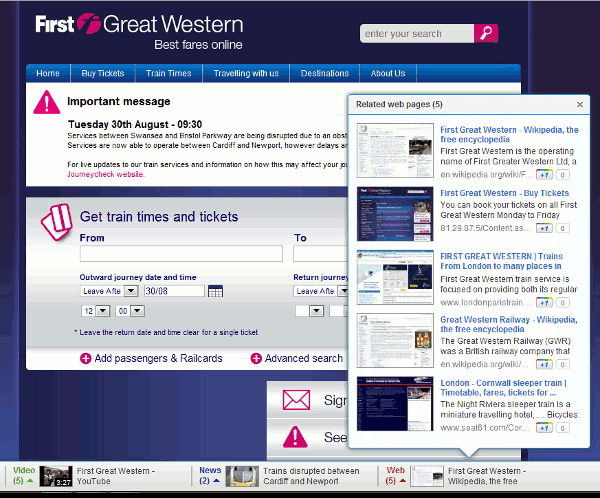Click the warning triangle beside See
Viewport: 600px width, 498px height.
click(295, 437)
